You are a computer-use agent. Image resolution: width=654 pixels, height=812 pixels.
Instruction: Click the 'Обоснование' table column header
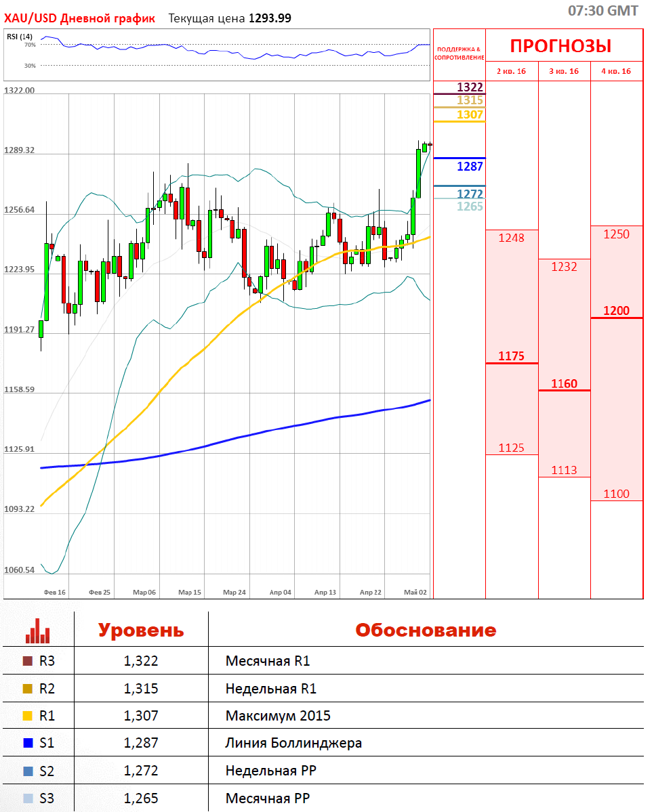coord(426,630)
